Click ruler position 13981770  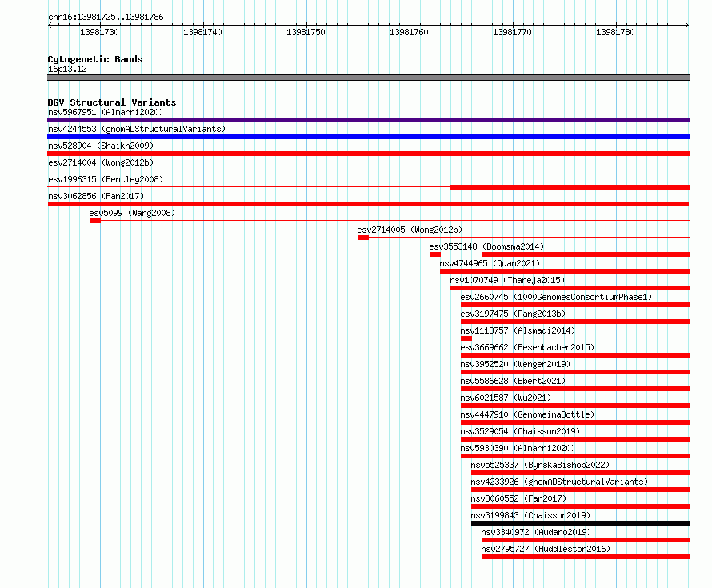click(x=512, y=32)
